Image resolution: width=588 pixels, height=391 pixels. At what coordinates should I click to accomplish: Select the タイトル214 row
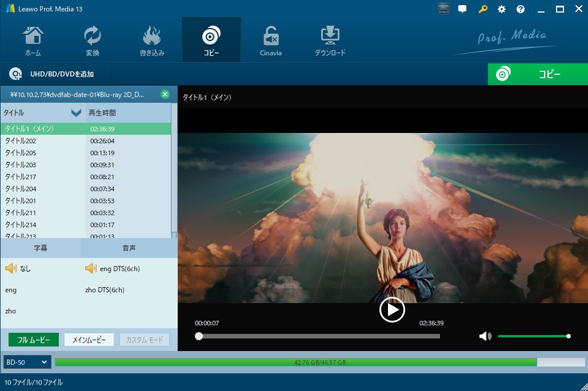(86, 225)
